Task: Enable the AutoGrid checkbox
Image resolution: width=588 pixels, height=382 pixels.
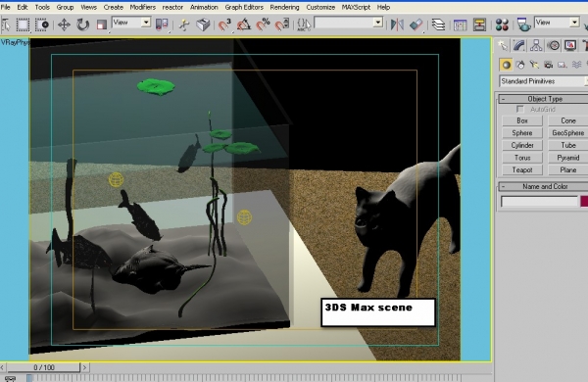Action: [x=519, y=109]
